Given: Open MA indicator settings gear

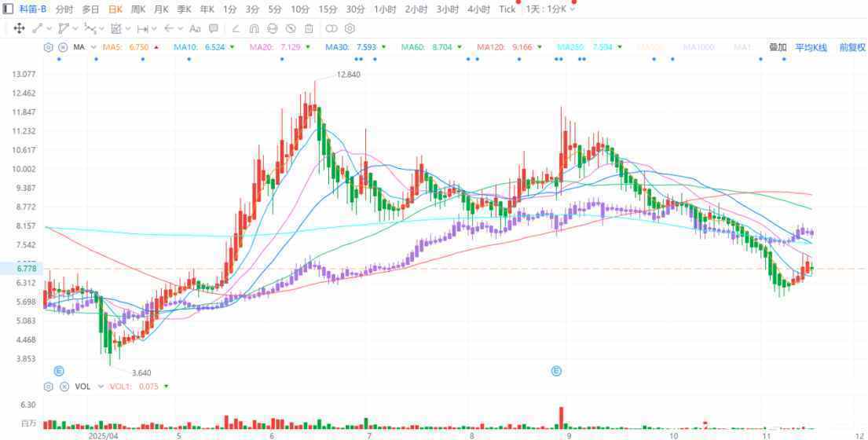Looking at the screenshot, I should [x=49, y=47].
